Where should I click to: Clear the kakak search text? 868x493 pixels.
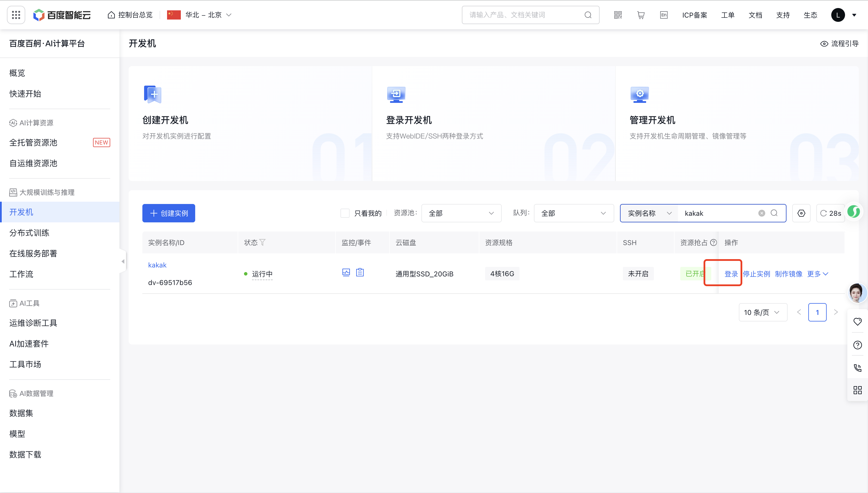pyautogui.click(x=762, y=213)
